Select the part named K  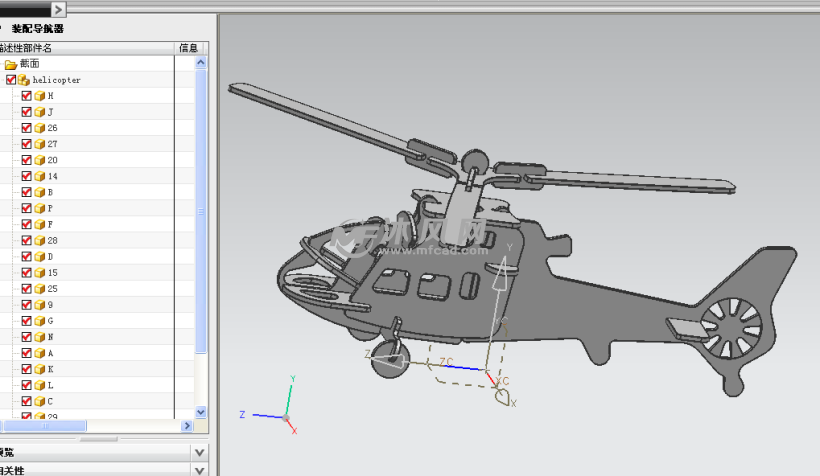[50, 369]
